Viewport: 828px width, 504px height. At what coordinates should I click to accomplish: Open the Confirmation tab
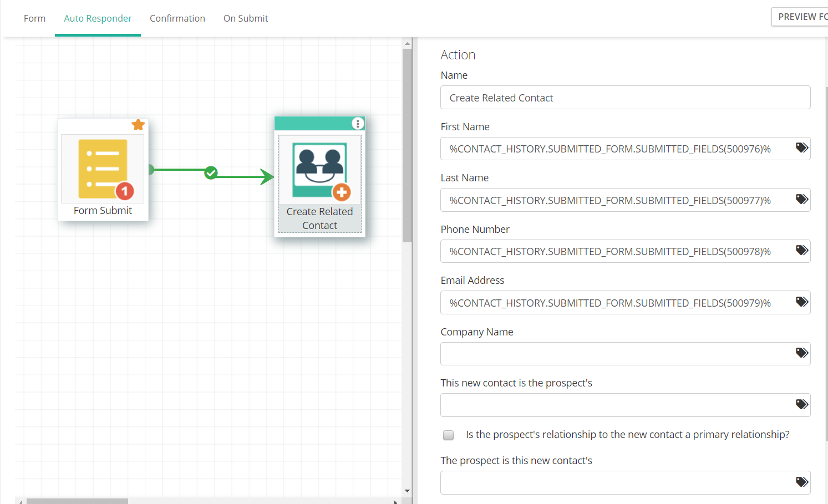pyautogui.click(x=177, y=18)
